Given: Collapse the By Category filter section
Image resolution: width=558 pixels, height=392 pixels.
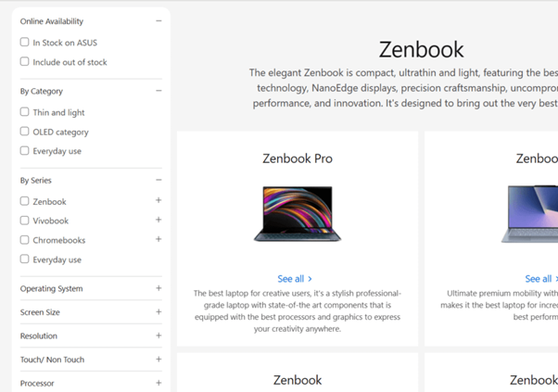Looking at the screenshot, I should point(159,91).
